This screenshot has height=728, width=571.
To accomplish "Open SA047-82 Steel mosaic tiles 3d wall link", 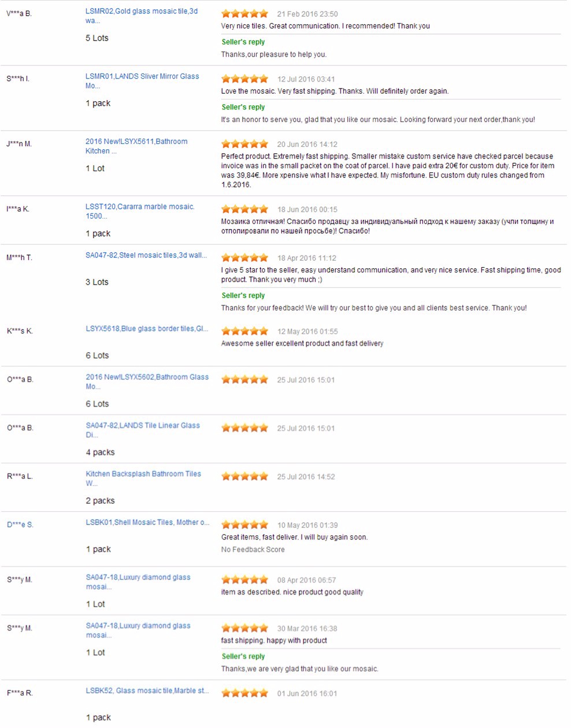I will tap(146, 255).
